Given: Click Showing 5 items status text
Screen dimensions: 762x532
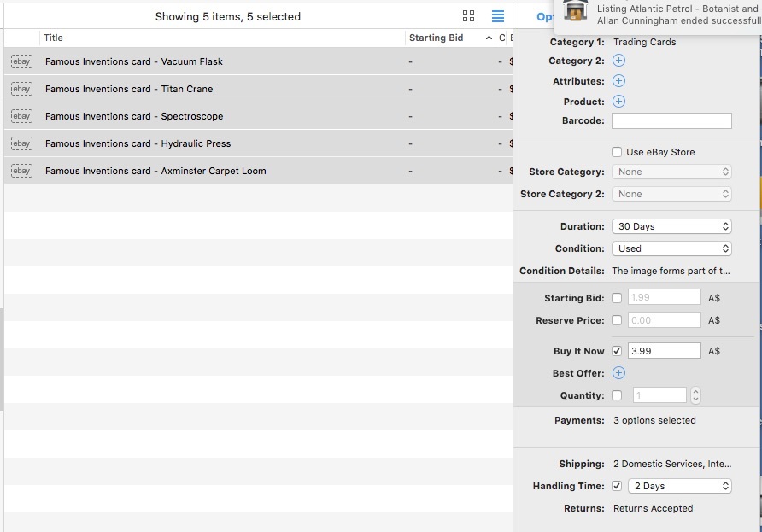Looking at the screenshot, I should [x=228, y=16].
